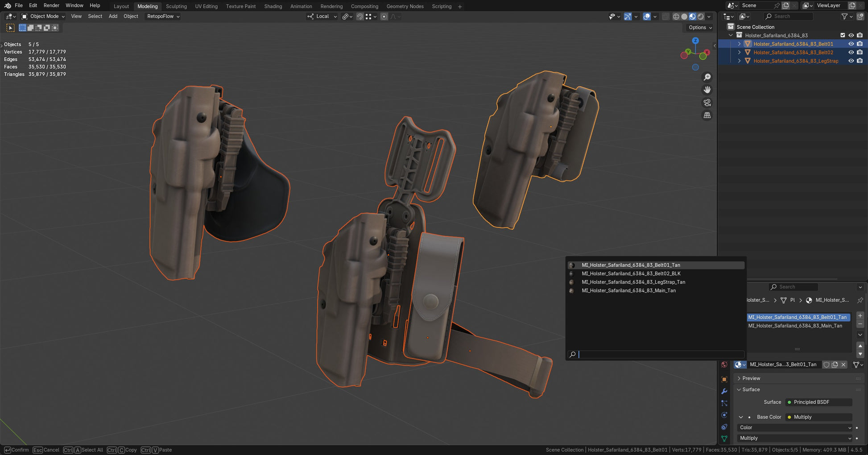The image size is (868, 455).
Task: Select MI_Holster_Safariland_6384_83_Belt02_BLK from material list
Action: (x=631, y=273)
